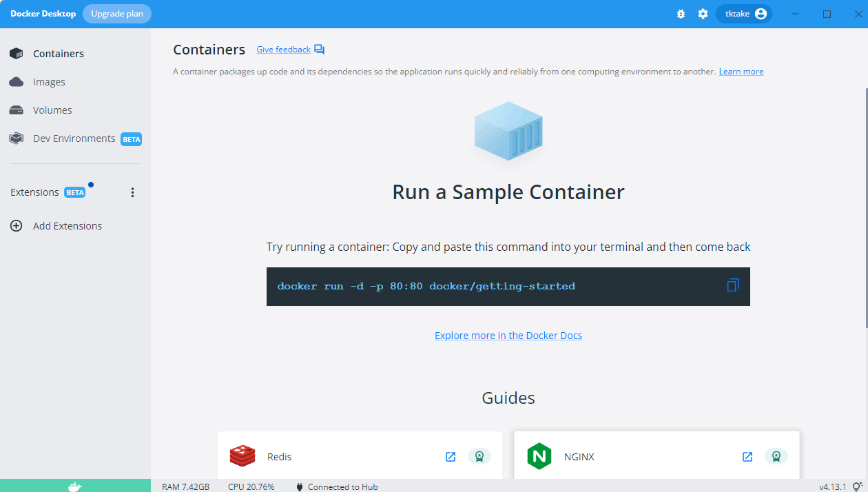This screenshot has width=868, height=492.
Task: Click the Guides heading
Action: coord(508,398)
